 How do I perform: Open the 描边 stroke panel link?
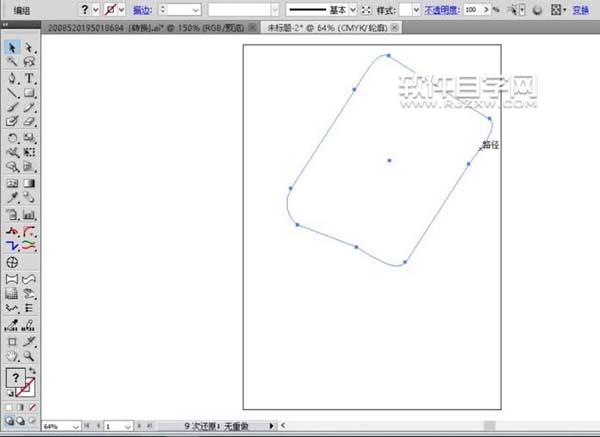click(142, 10)
